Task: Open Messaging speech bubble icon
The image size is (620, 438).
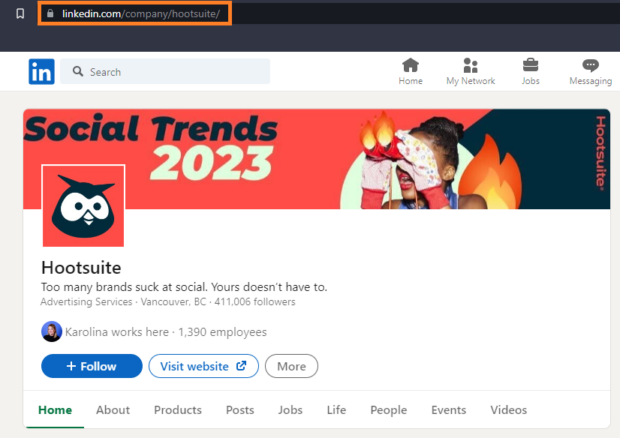Action: (590, 65)
